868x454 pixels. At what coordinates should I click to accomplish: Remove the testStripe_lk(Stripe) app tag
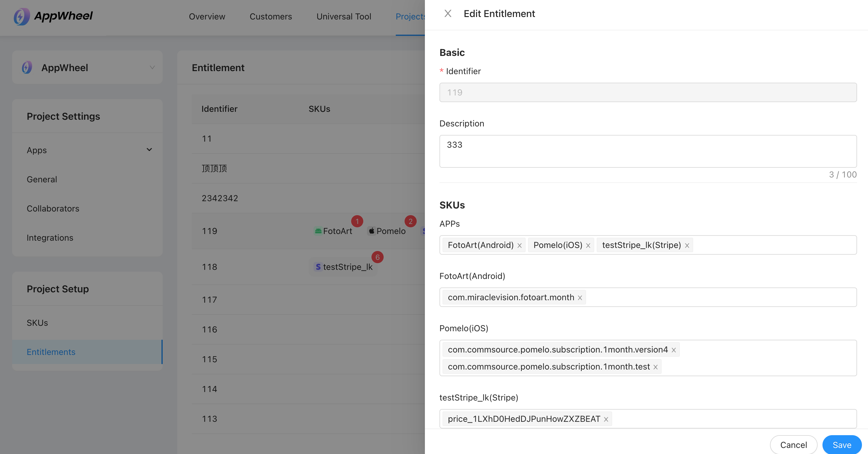[687, 246]
